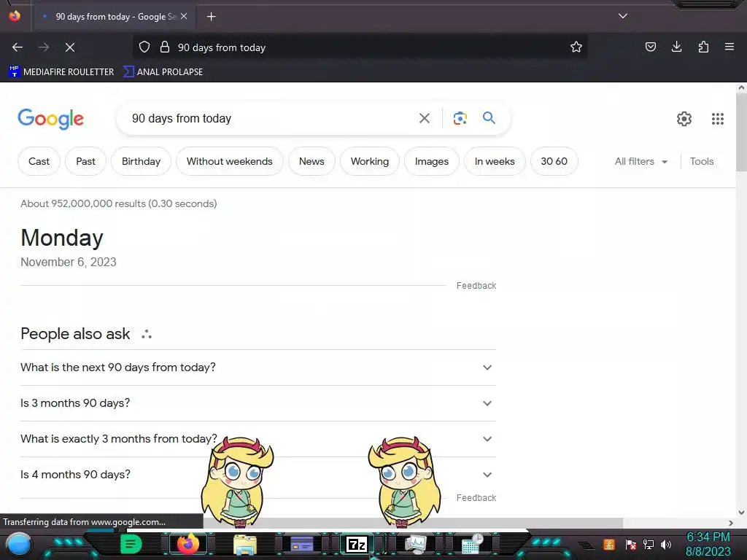The height and width of the screenshot is (560, 747).
Task: Open File Explorer from taskbar
Action: click(245, 545)
